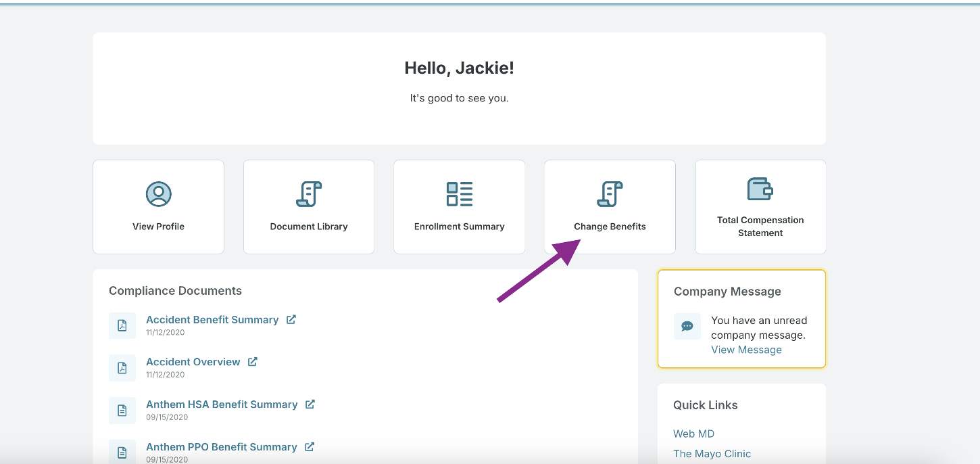This screenshot has height=464, width=980.
Task: Click the Document Library scroll icon
Action: (309, 194)
